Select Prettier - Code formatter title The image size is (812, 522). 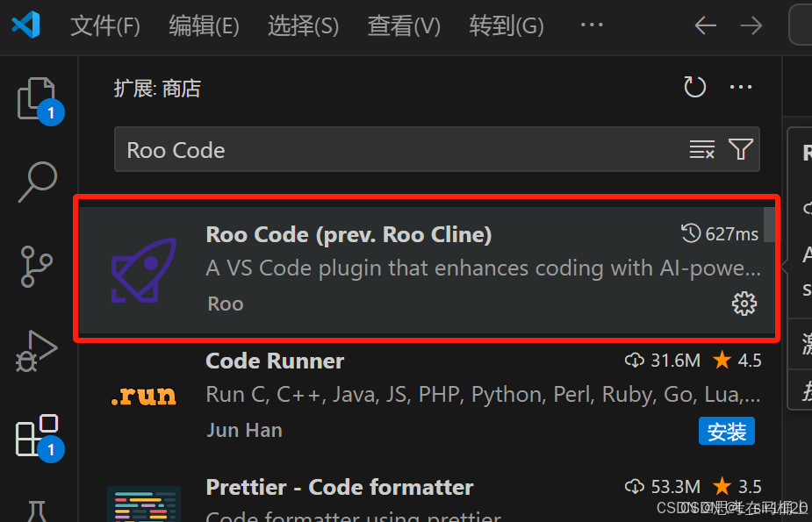tap(339, 487)
